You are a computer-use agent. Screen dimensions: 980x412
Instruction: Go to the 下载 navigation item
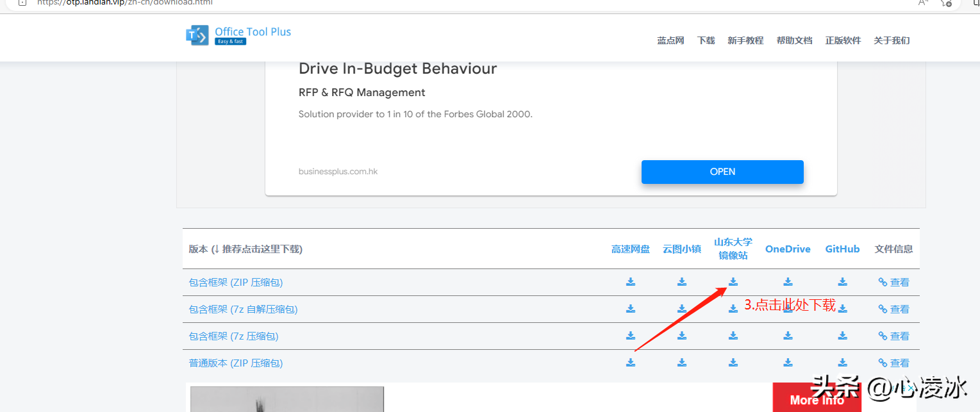[x=706, y=40]
